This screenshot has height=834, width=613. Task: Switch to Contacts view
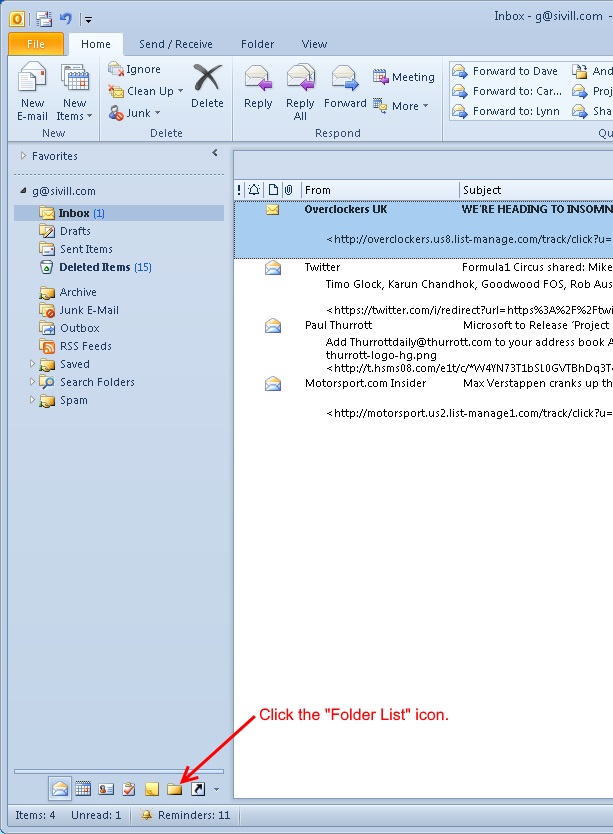click(x=106, y=789)
